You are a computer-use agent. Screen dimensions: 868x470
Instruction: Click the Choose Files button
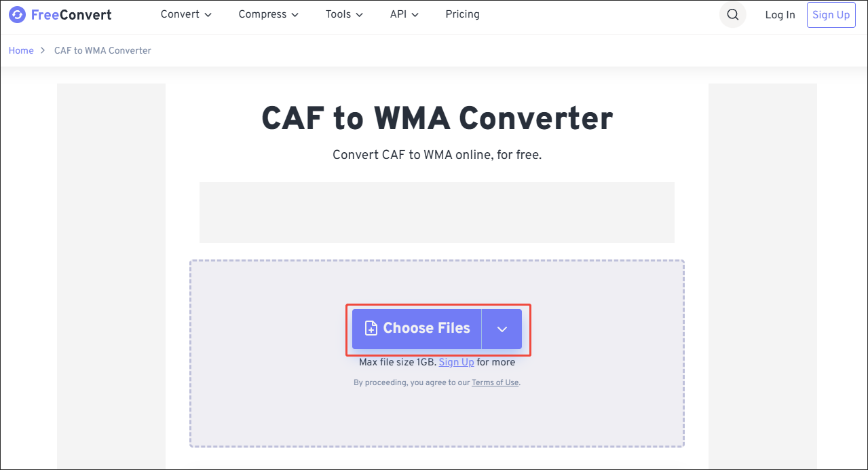(x=417, y=328)
